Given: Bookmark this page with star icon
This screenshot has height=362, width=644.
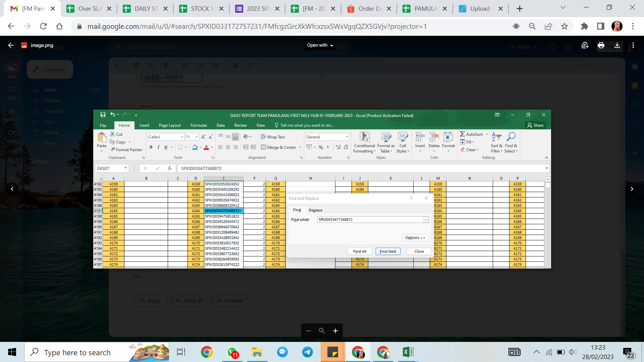Looking at the screenshot, I should (565, 26).
